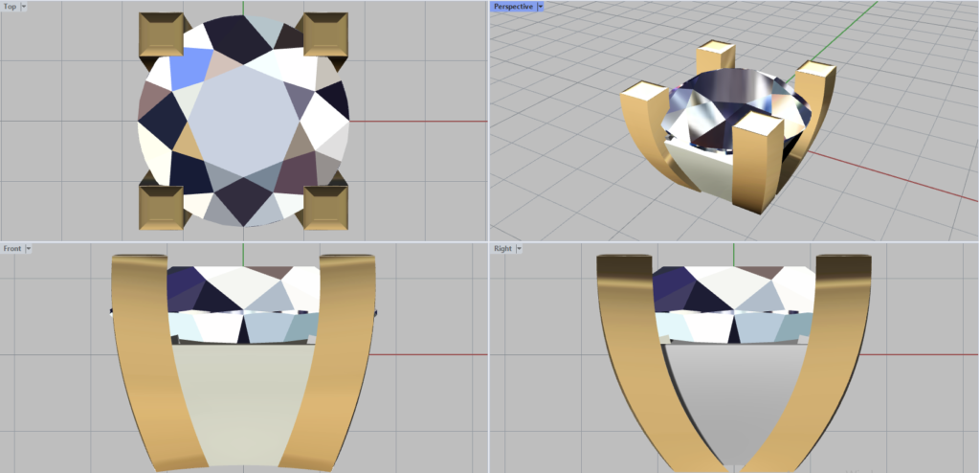Viewport: 980px width, 473px height.
Task: Select bottom-left gold prong in Top view
Action: (162, 205)
